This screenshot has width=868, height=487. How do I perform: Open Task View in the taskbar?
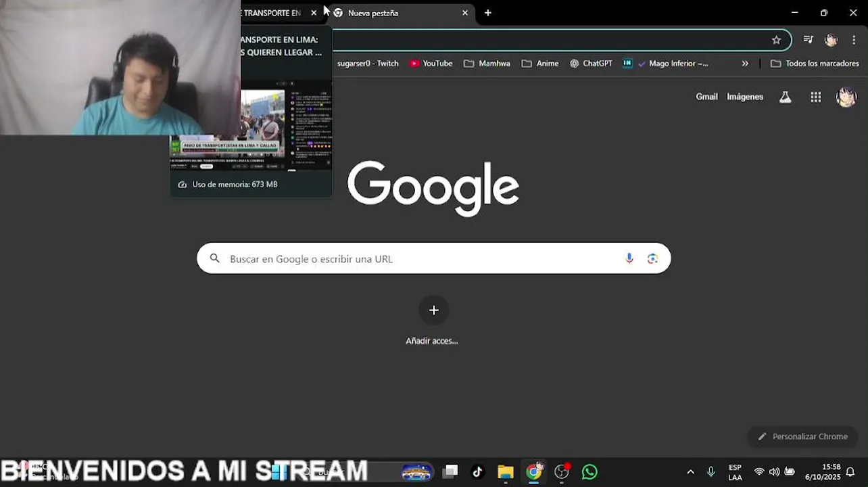click(x=450, y=472)
